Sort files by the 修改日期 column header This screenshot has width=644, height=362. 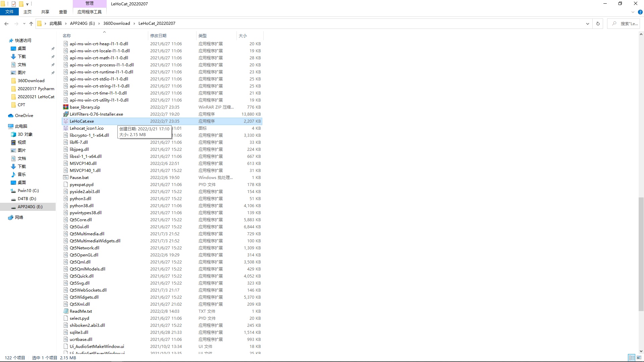[x=158, y=36]
